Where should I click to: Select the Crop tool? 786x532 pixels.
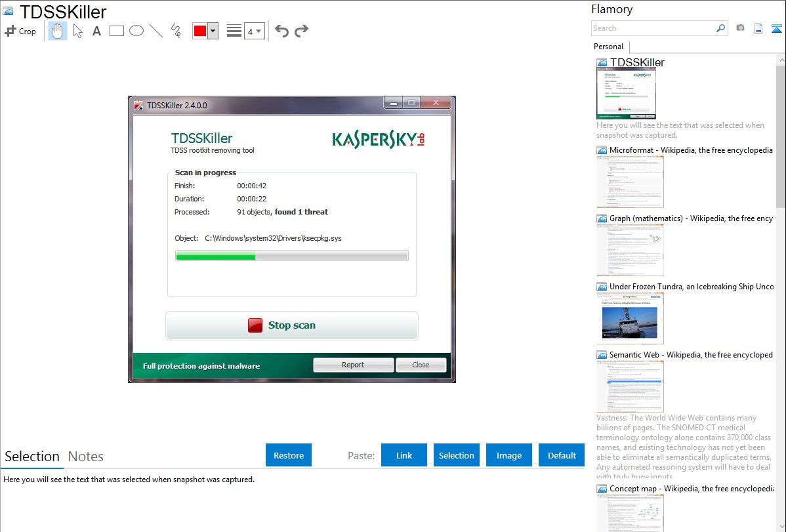pos(20,31)
